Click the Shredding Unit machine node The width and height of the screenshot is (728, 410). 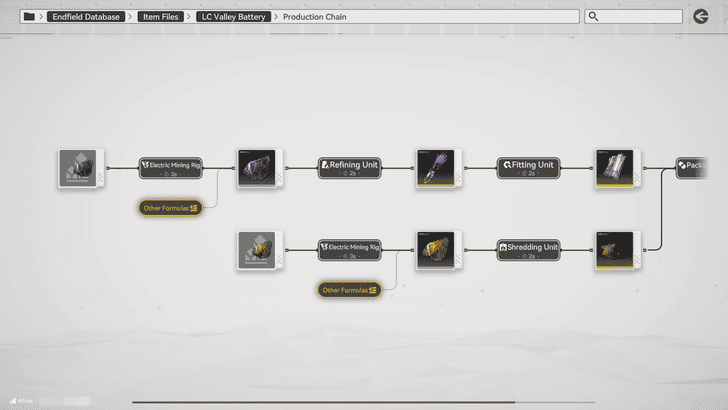[x=530, y=249]
